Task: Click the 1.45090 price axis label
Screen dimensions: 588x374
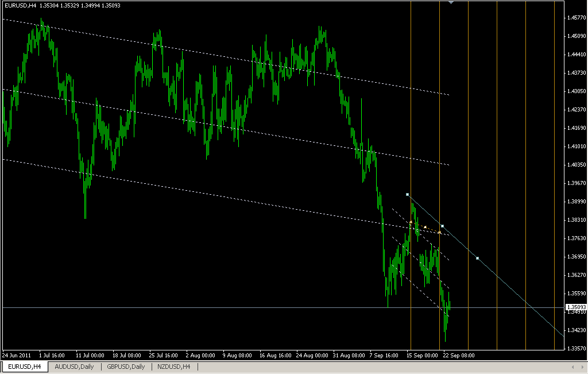Action: [577, 36]
